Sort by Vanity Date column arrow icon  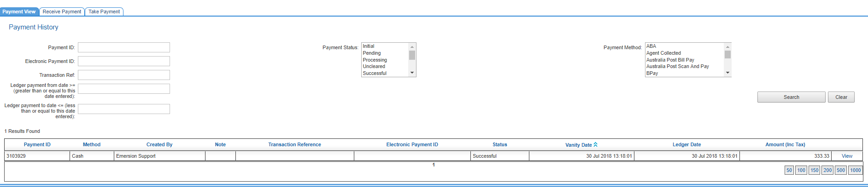coord(596,144)
